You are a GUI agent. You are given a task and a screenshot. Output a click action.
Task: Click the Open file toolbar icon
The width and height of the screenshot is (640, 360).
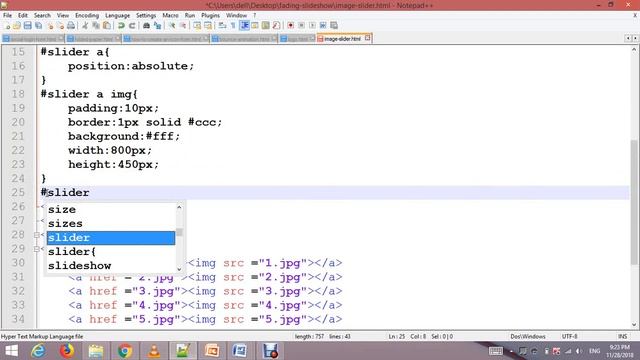[16, 25]
